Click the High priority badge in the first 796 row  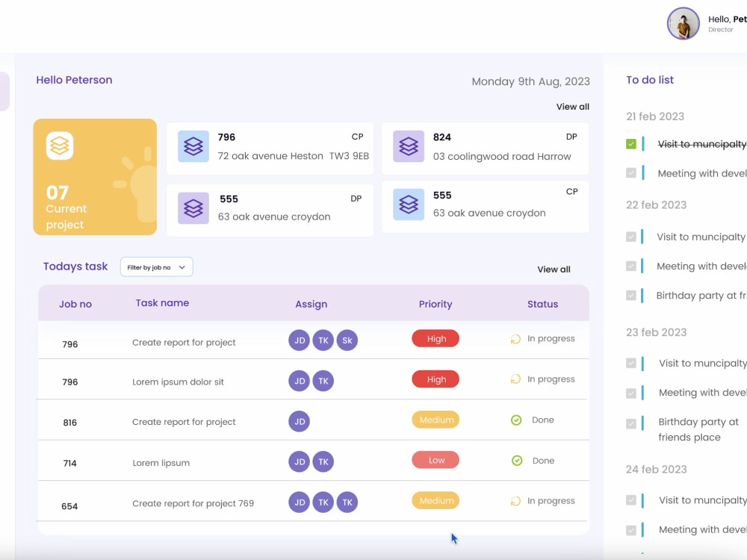[x=436, y=338]
